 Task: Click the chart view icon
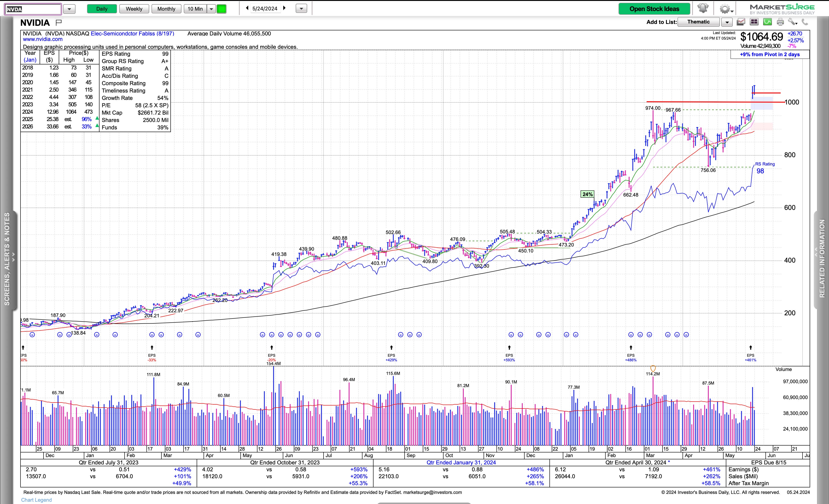pos(741,22)
